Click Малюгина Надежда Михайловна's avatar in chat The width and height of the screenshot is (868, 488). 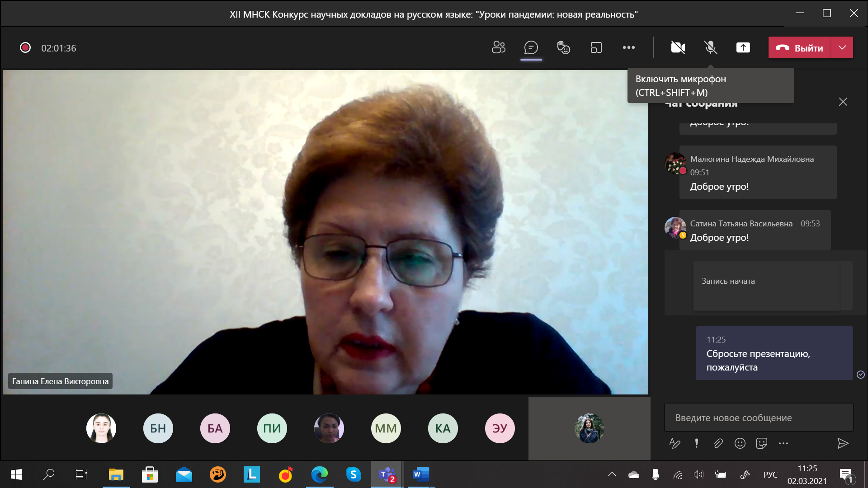point(675,163)
